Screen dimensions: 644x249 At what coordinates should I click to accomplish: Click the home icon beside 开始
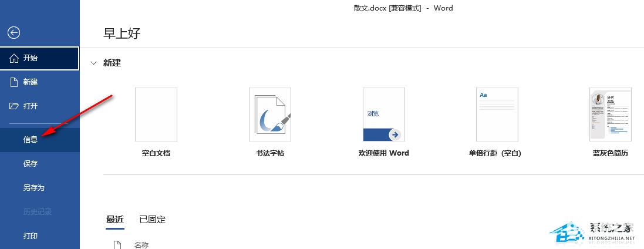pyautogui.click(x=14, y=58)
